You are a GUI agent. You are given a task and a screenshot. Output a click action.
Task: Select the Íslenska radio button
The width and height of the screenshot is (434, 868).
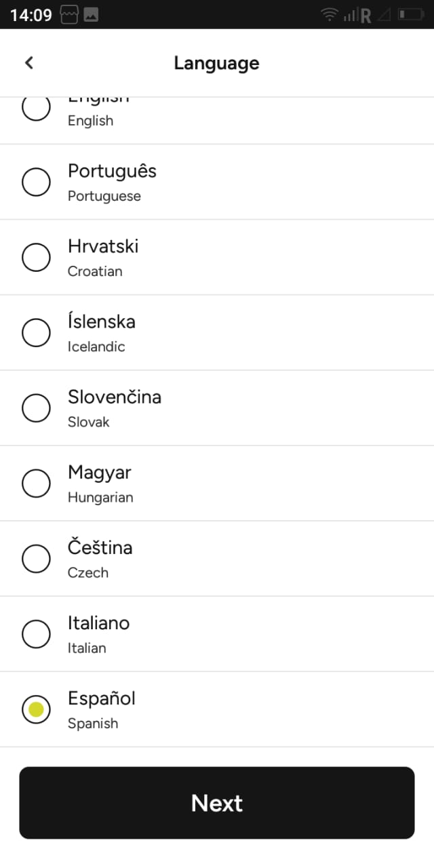point(36,332)
